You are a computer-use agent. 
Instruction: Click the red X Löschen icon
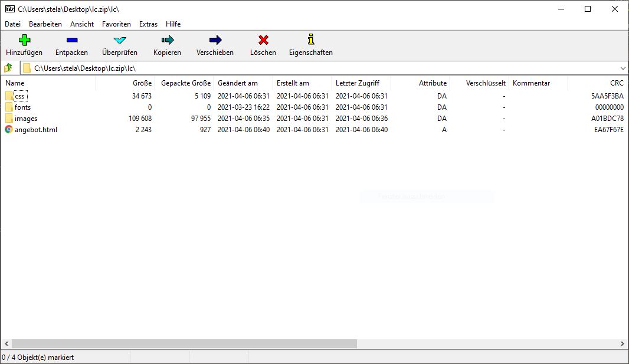(263, 40)
